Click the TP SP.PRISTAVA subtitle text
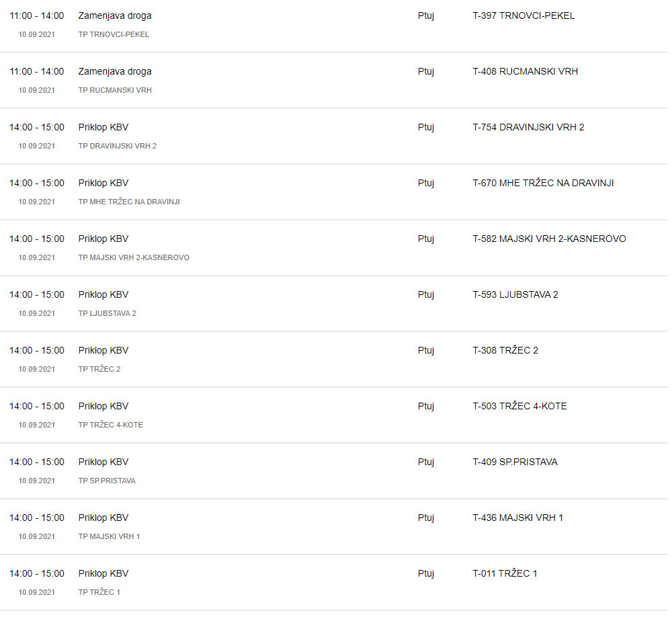 pos(107,481)
